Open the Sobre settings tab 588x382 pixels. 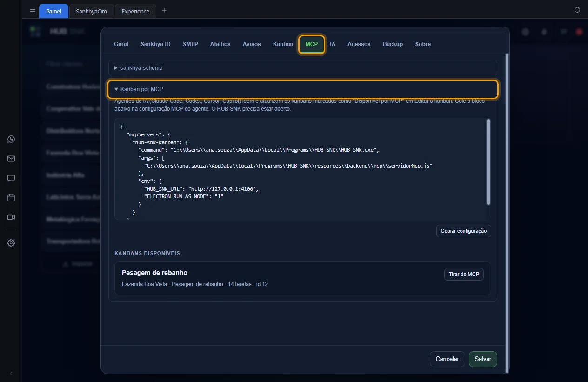[423, 44]
